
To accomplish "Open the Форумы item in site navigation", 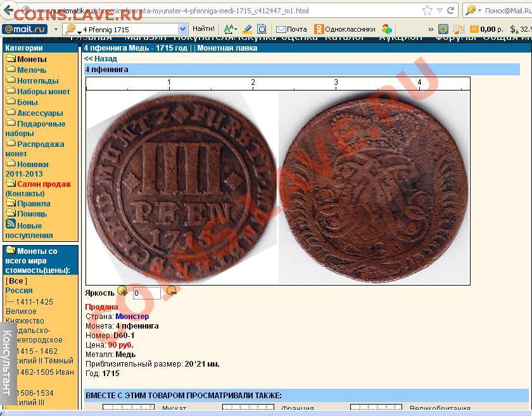I will coord(457,37).
